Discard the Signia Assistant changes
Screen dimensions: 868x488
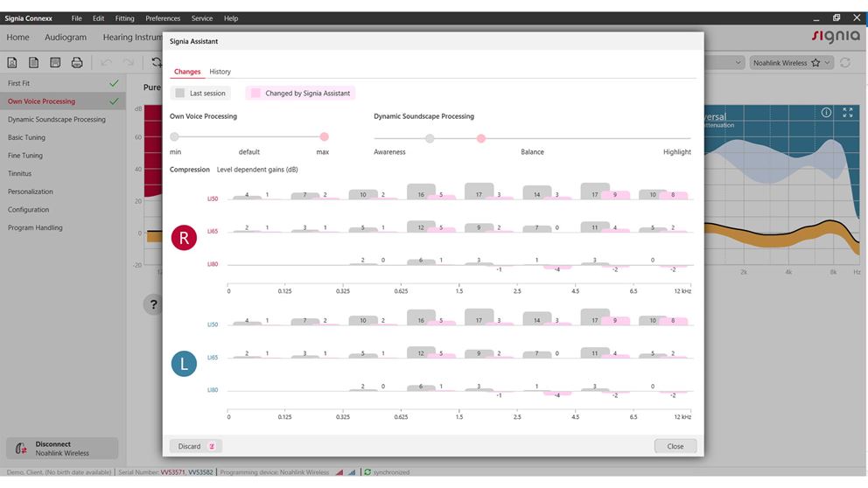196,446
